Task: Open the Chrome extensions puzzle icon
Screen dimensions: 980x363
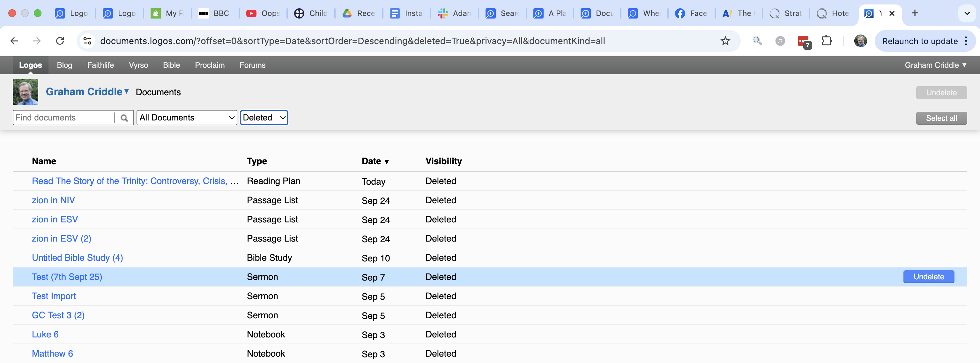Action: coord(826,41)
